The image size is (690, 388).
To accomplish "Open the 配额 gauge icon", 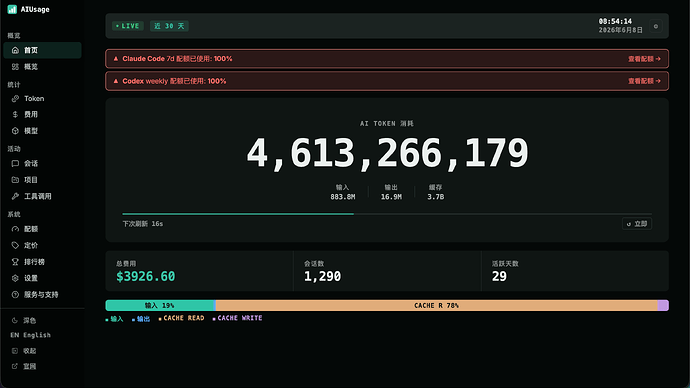I will coord(15,229).
